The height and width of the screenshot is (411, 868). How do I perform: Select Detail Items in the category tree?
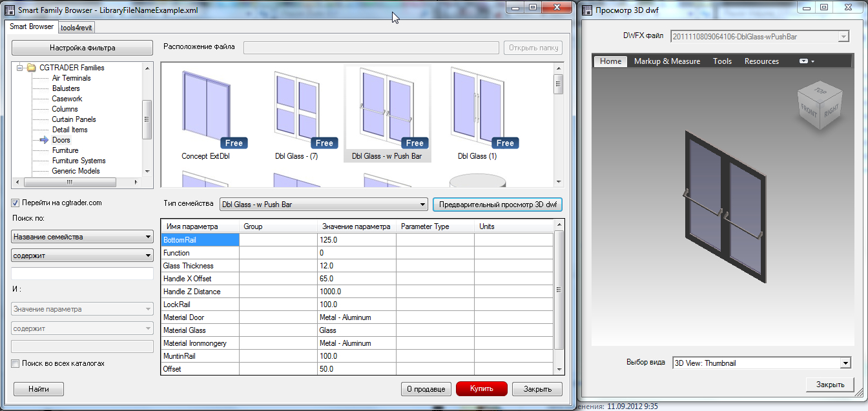[x=70, y=130]
